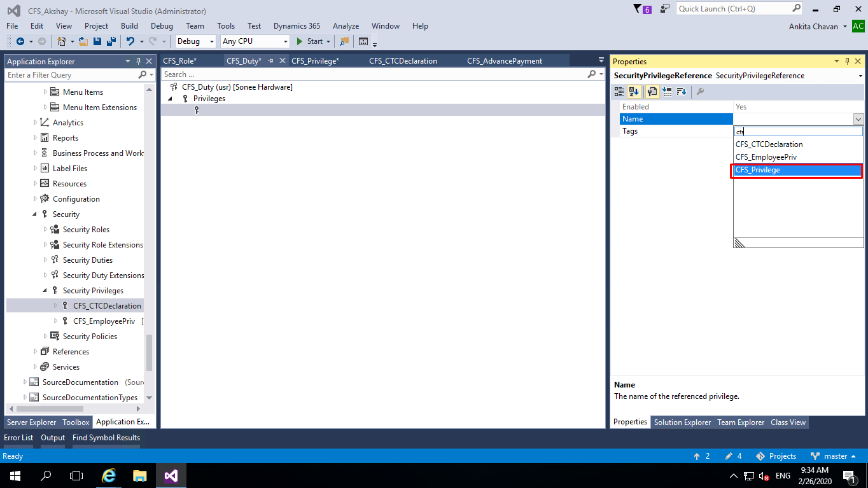
Task: Click the Open File folder icon
Action: coord(83,41)
